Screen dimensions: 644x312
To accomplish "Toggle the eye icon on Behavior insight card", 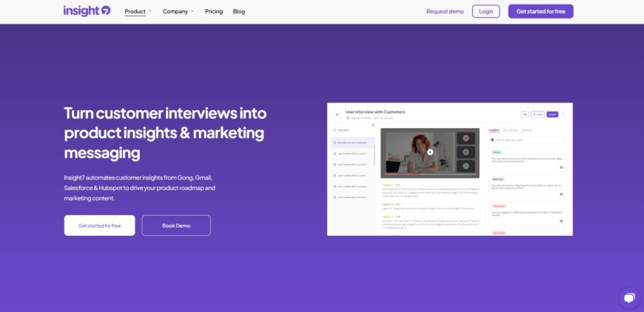I will (561, 194).
